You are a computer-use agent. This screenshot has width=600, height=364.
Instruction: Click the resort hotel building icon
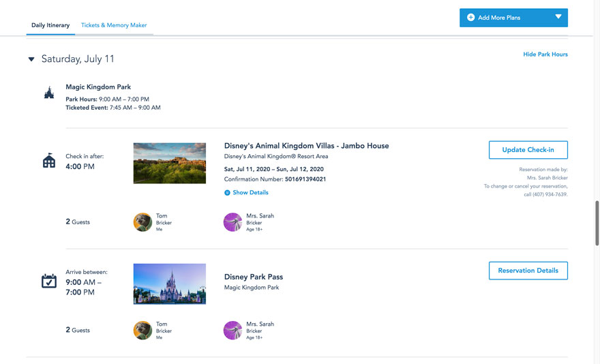coord(48,161)
